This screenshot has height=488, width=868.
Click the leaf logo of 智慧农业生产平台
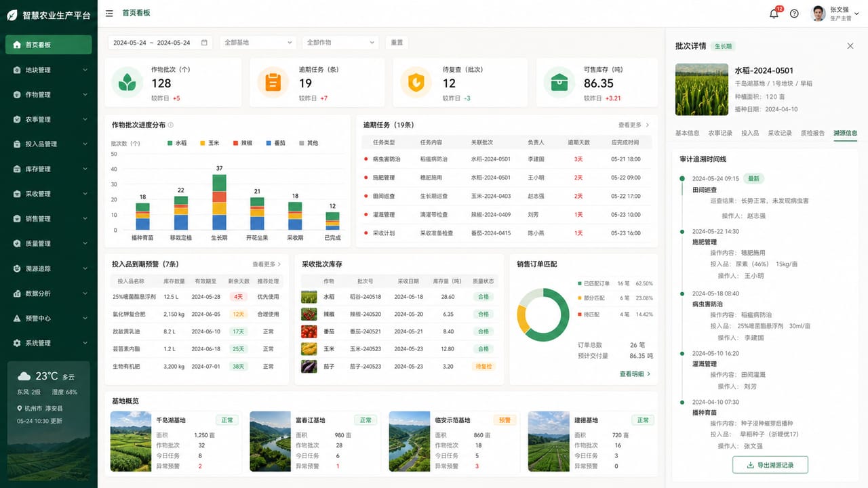coord(12,15)
